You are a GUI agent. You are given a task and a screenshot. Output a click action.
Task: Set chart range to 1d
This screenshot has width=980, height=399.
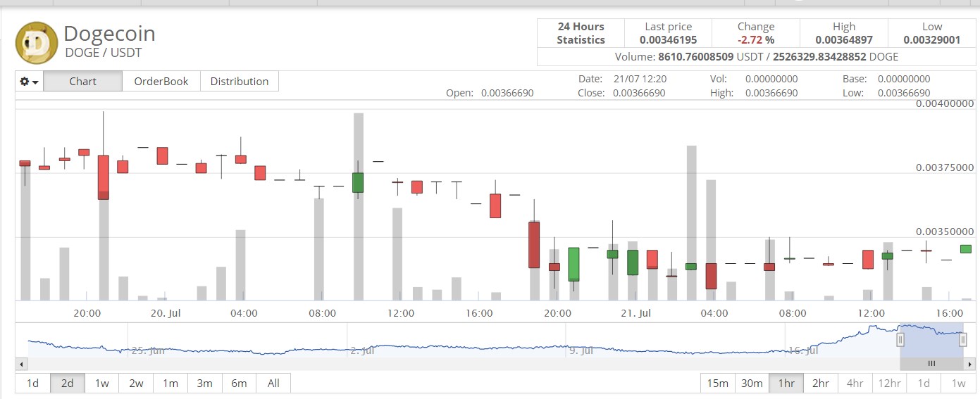click(x=32, y=384)
